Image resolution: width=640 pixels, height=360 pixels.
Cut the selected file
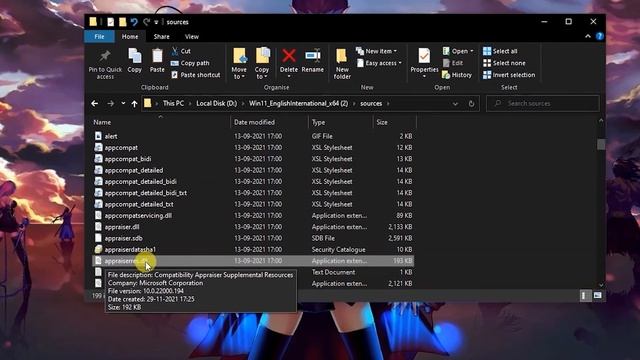(181, 51)
